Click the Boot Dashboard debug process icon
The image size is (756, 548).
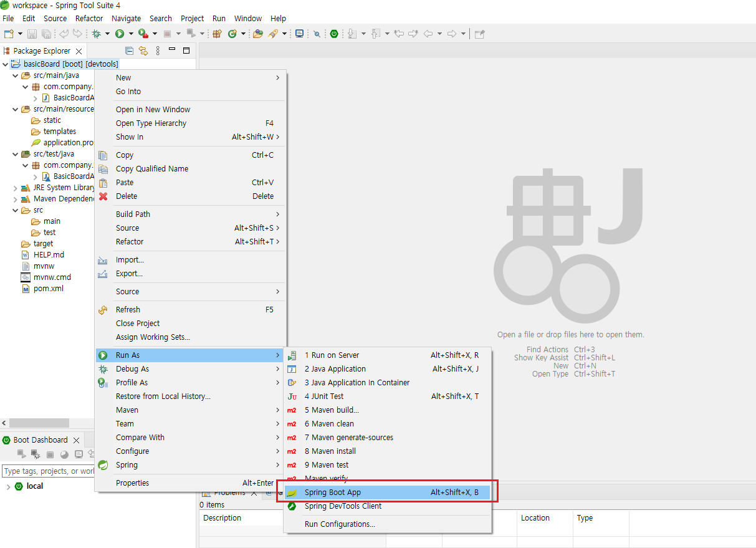[x=36, y=454]
